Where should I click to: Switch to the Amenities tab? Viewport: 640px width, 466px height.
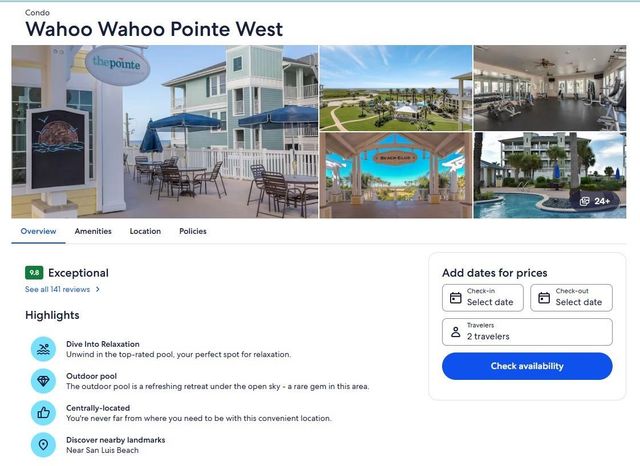click(x=93, y=231)
